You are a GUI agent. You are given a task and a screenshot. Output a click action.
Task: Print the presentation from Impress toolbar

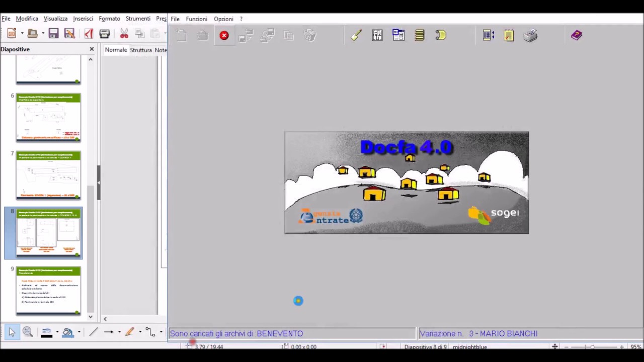click(x=105, y=34)
